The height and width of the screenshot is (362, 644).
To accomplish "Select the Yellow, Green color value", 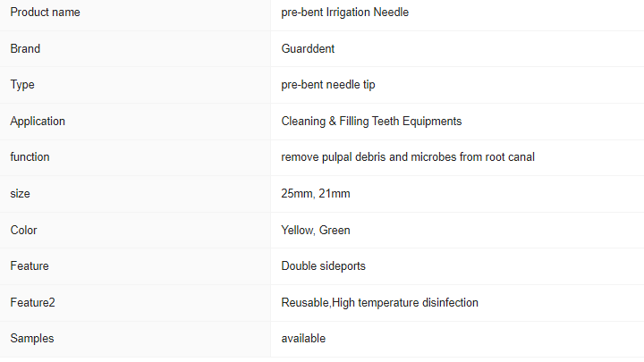I will 316,231.
